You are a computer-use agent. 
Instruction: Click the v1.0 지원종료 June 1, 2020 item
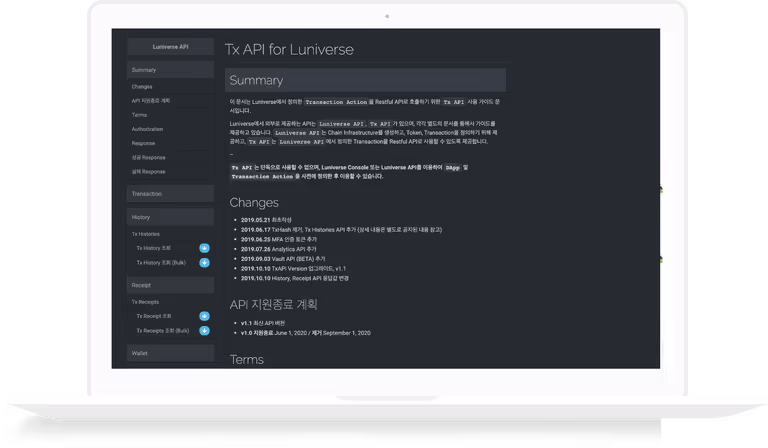(x=306, y=333)
